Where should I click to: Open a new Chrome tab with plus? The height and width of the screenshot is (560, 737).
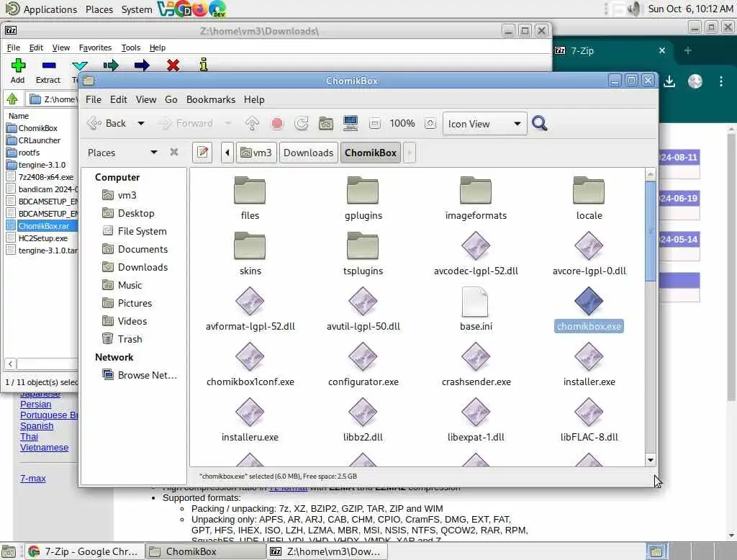tap(687, 50)
